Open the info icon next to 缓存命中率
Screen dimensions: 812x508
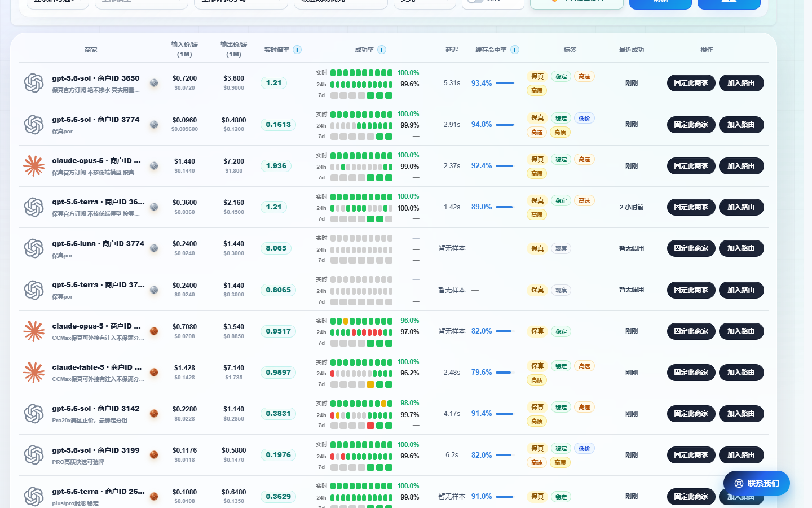point(515,50)
